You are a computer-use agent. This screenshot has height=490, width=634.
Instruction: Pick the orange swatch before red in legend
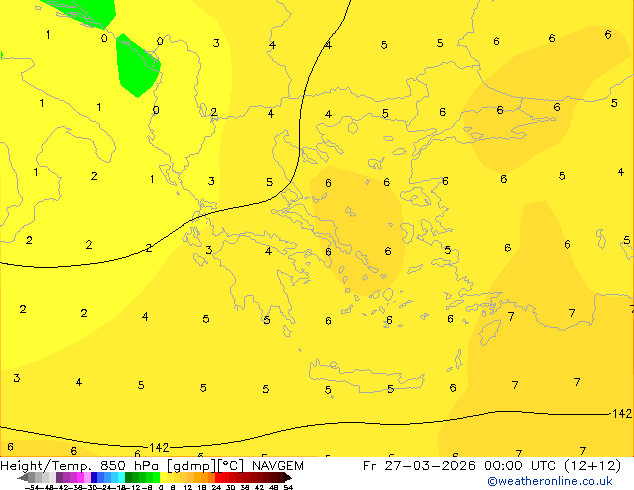[x=211, y=477]
